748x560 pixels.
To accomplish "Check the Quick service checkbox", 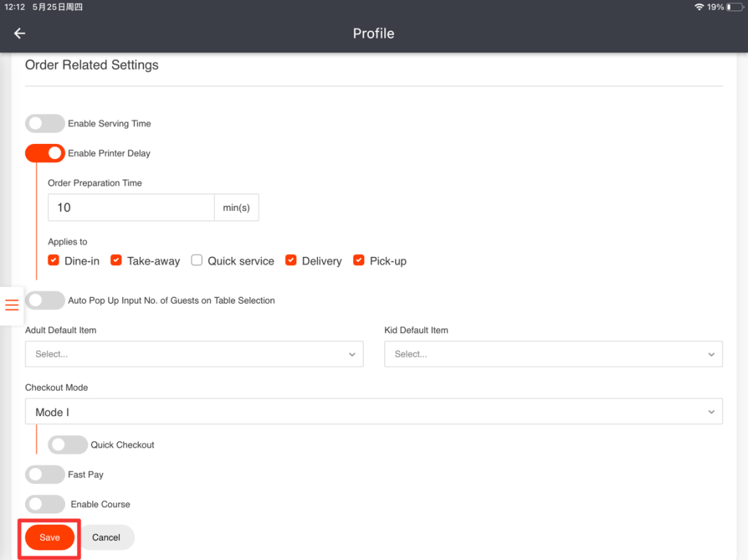I will 196,261.
